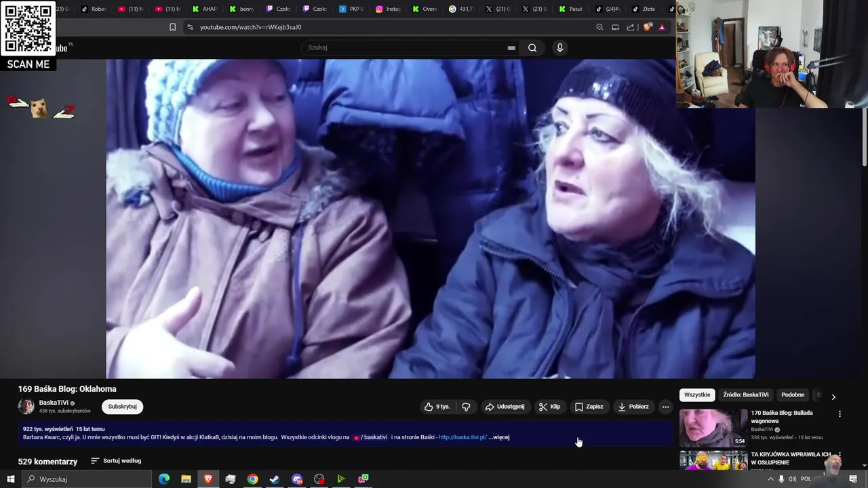
Task: Share the video via Udostępnij
Action: pyautogui.click(x=505, y=407)
